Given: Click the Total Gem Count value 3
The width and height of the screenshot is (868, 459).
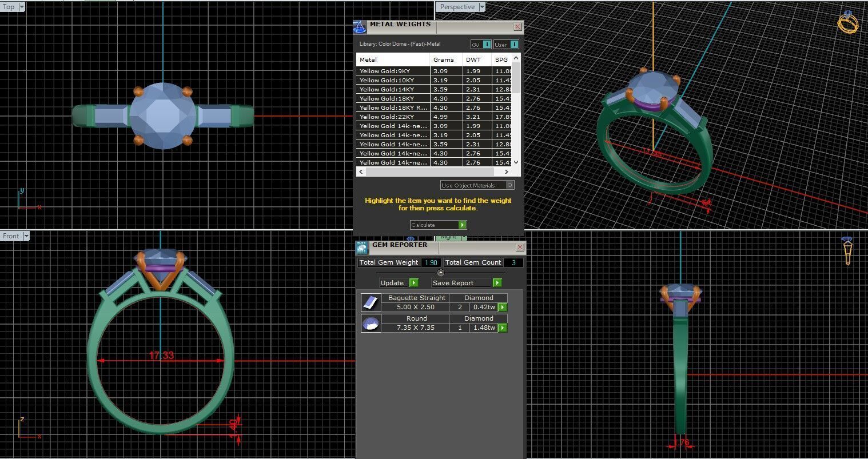Looking at the screenshot, I should [x=513, y=262].
